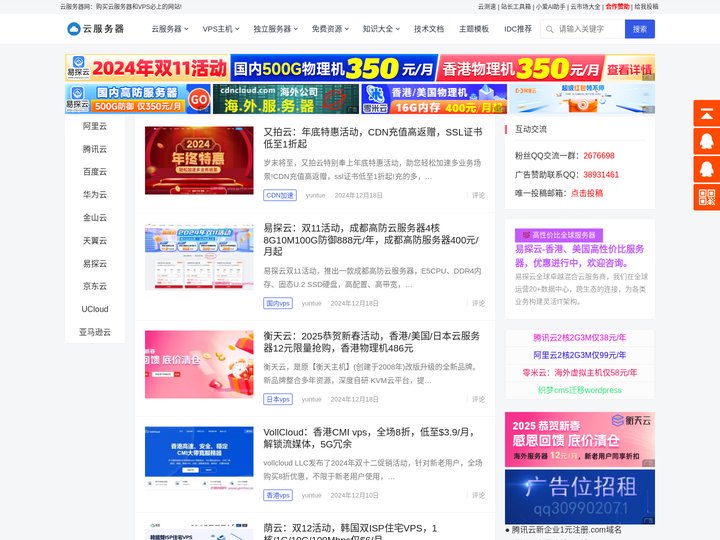The width and height of the screenshot is (720, 540).
Task: Show the QR code floating icon
Action: (707, 197)
